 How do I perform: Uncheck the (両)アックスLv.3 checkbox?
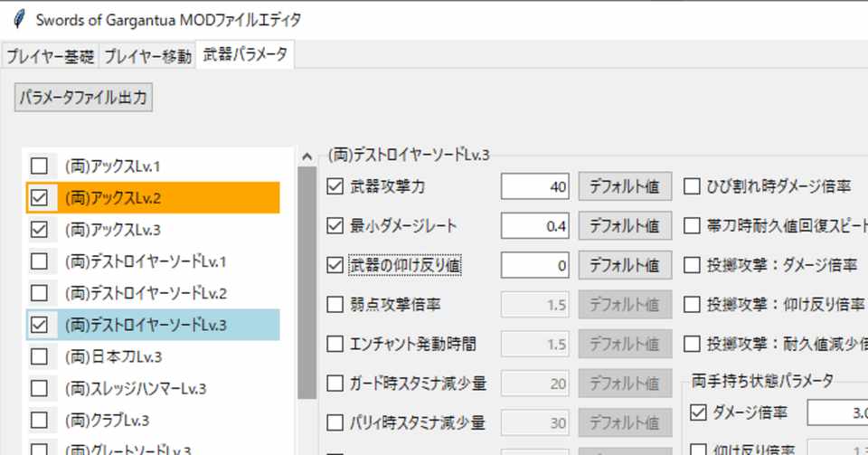click(x=40, y=230)
